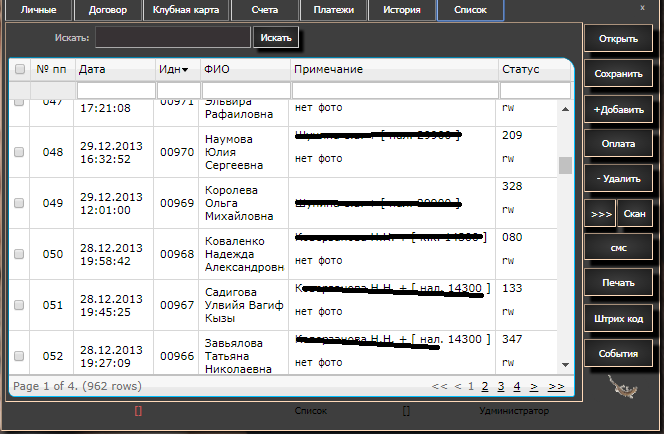
Task: Click the Статус column header
Action: (521, 69)
